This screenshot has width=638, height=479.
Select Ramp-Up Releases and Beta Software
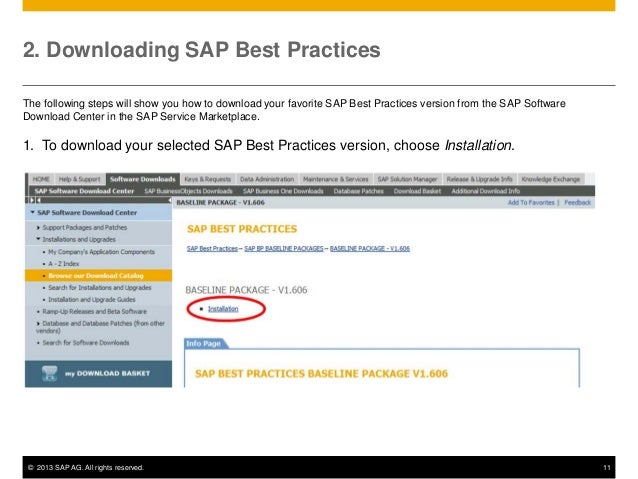(x=94, y=311)
